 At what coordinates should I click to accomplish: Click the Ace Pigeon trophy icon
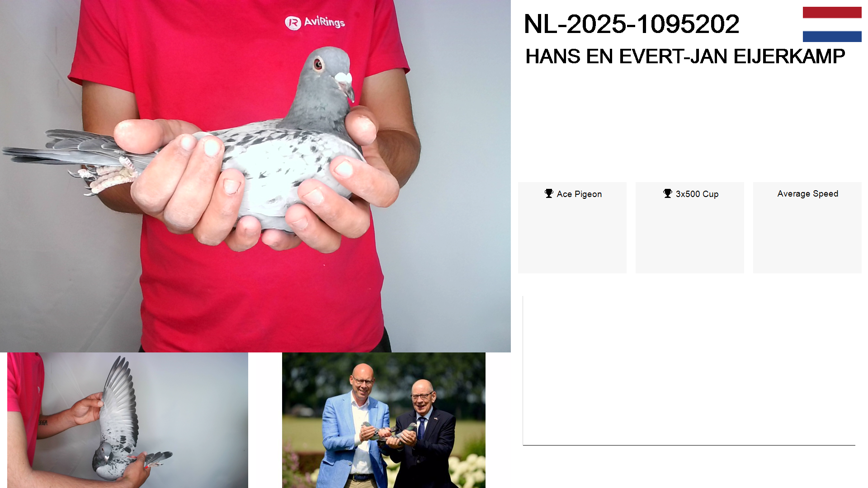tap(549, 193)
